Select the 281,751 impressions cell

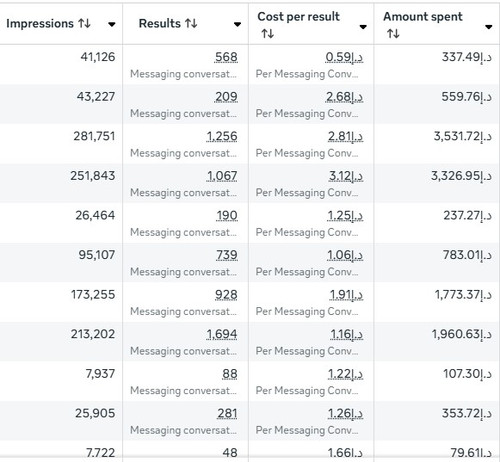61,144
